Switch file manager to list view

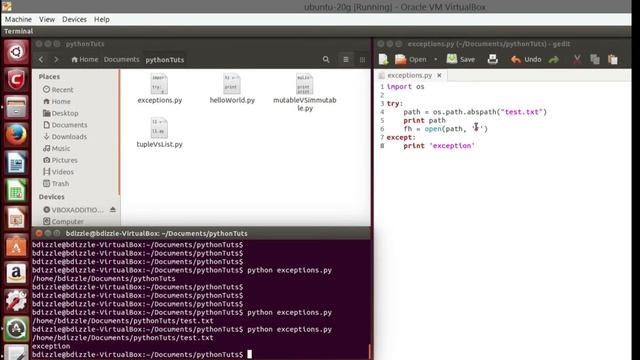[346, 60]
